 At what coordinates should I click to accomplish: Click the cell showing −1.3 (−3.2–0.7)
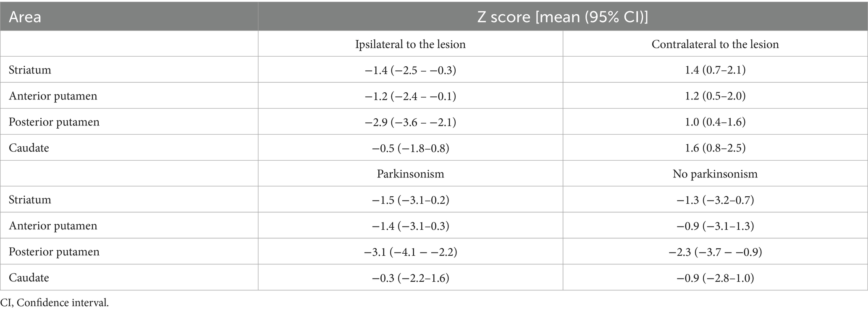click(715, 200)
